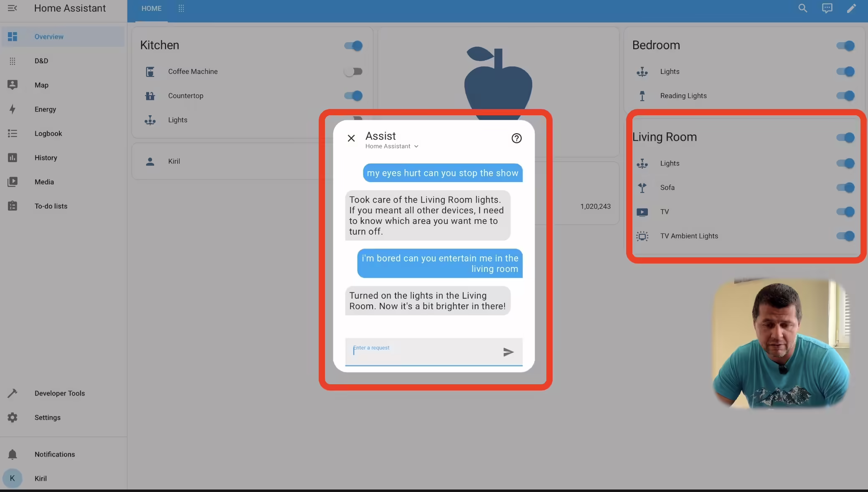
Task: Go to History in the sidebar
Action: point(63,158)
